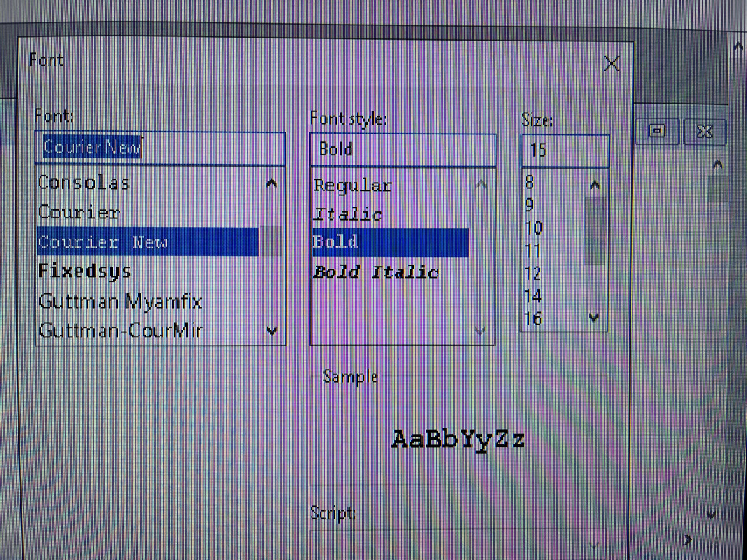Image resolution: width=747 pixels, height=560 pixels.
Task: Select size 14 in the size list
Action: tap(552, 296)
